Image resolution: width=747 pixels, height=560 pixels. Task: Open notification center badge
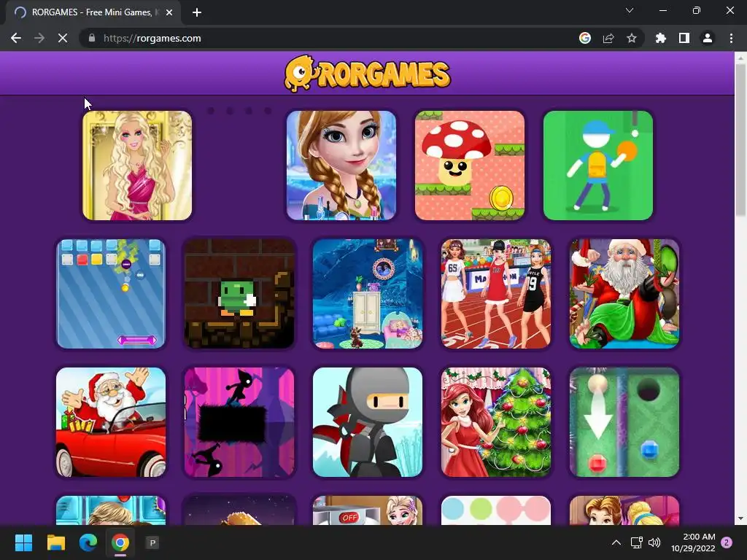(727, 542)
